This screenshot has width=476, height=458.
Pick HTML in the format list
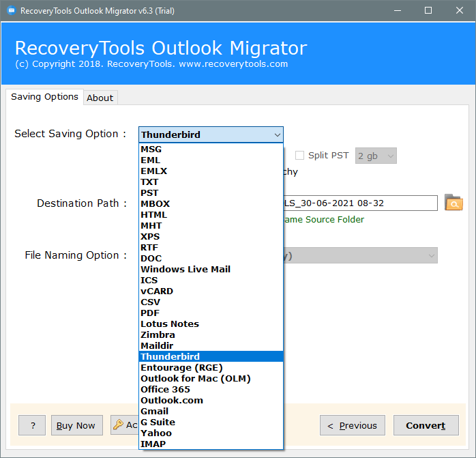click(x=211, y=215)
